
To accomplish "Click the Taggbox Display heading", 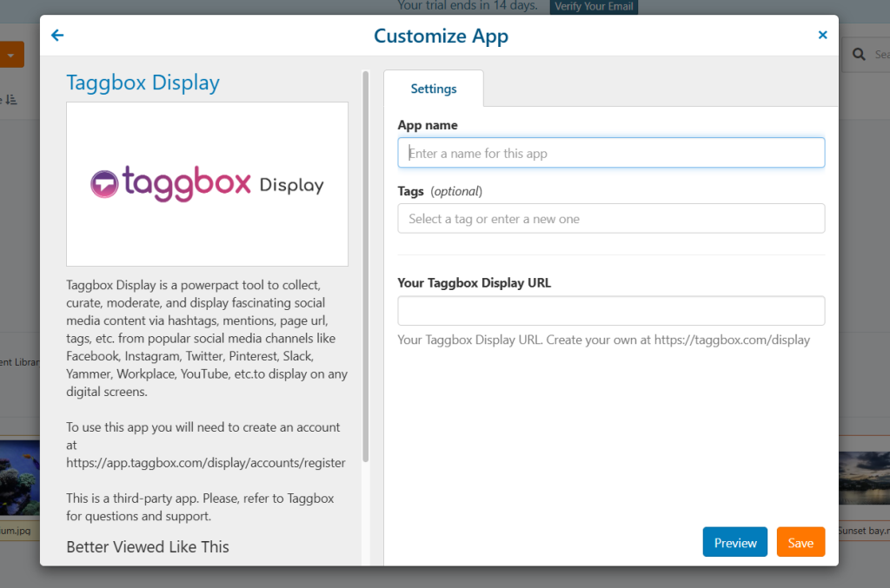I will (143, 83).
